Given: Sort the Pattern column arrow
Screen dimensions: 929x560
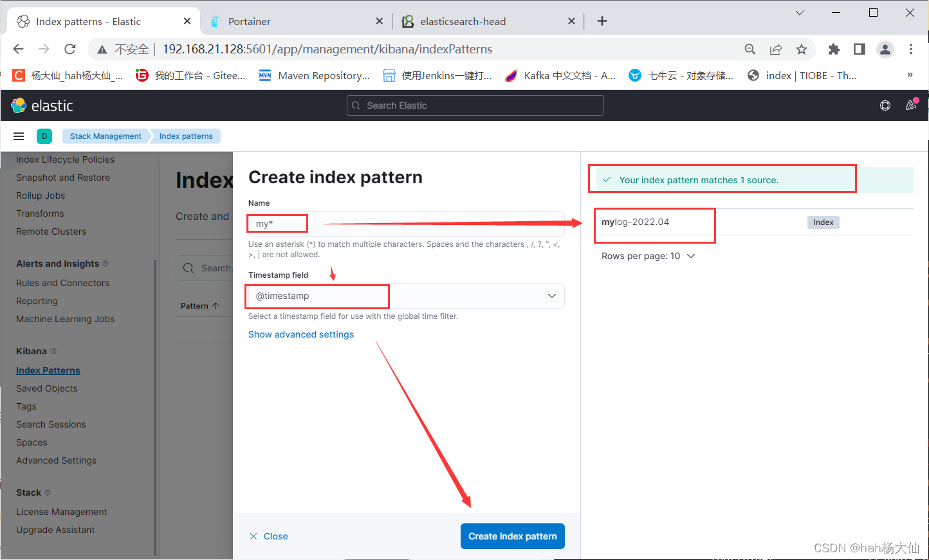Looking at the screenshot, I should pos(216,306).
